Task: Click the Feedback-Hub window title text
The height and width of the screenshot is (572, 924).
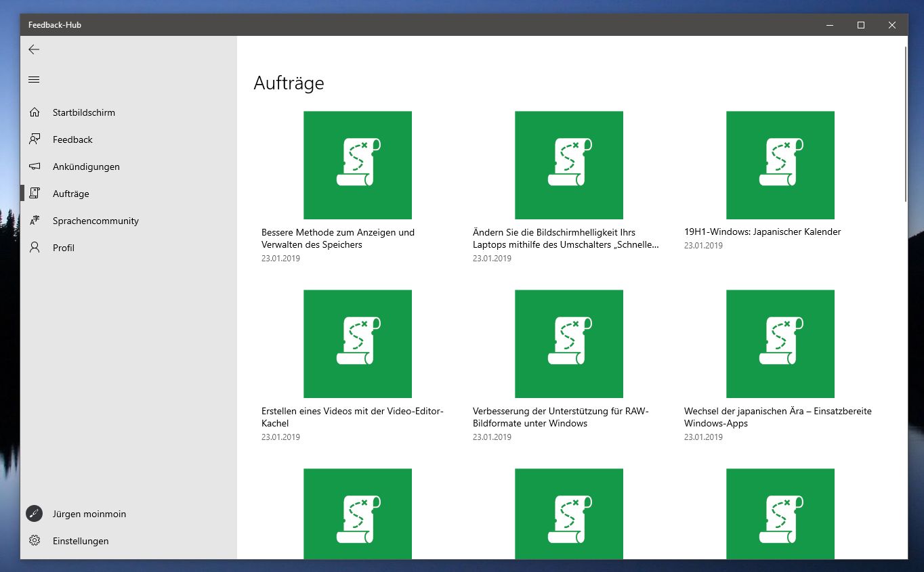Action: click(55, 25)
